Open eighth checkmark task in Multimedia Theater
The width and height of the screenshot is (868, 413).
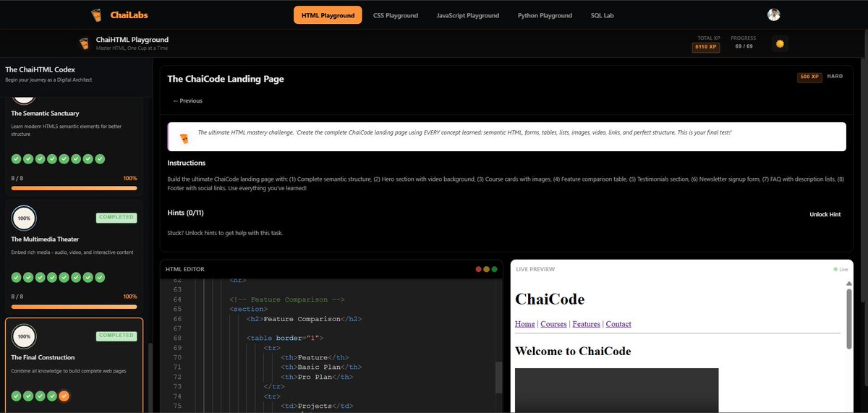100,277
